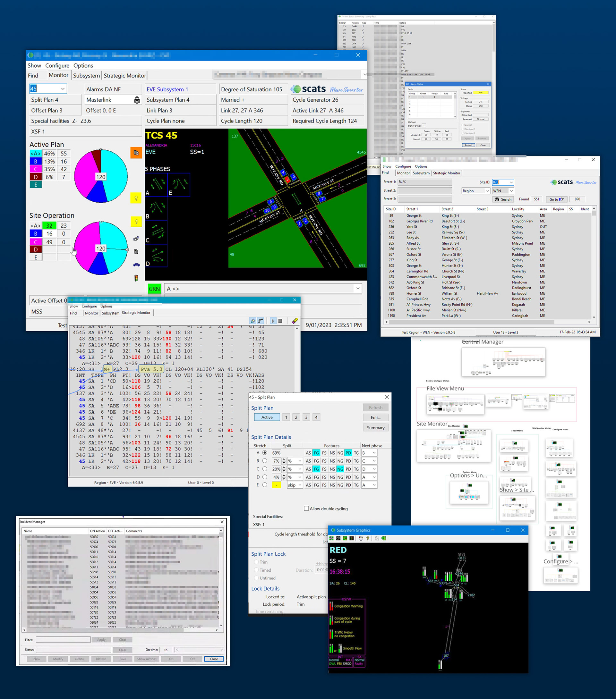Click the Active split plan button
This screenshot has width=616, height=699.
click(267, 417)
